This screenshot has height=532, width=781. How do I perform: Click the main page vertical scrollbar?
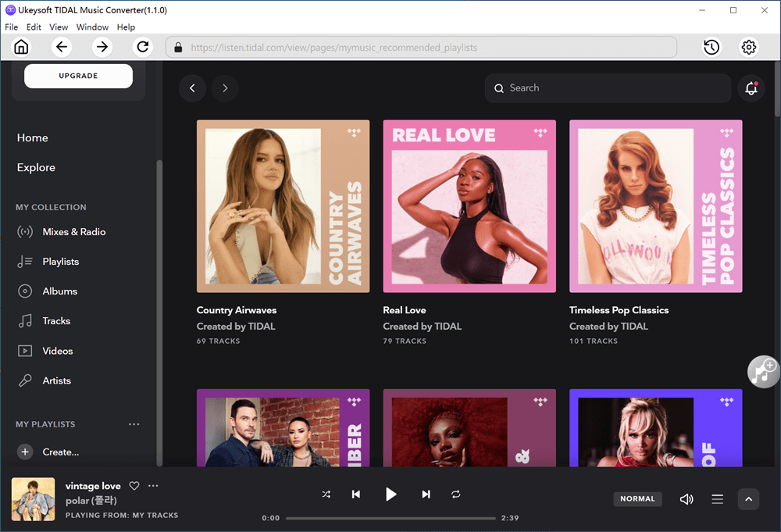coord(778,90)
